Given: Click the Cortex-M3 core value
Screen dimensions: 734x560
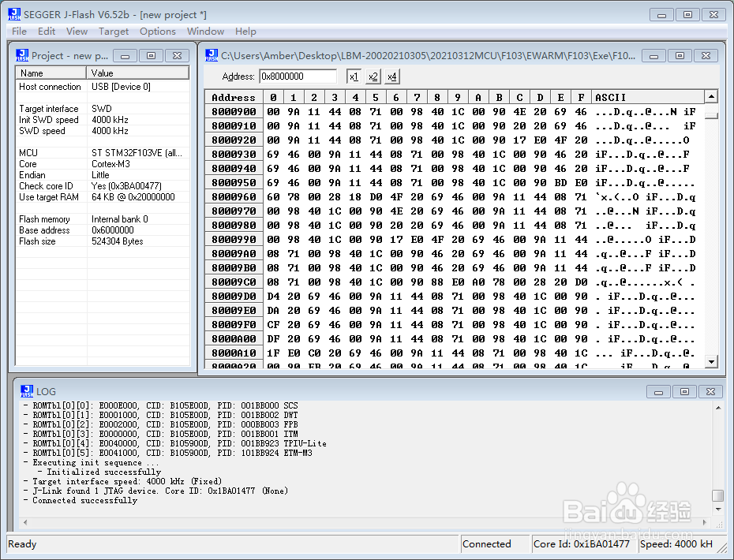Looking at the screenshot, I should 110,164.
